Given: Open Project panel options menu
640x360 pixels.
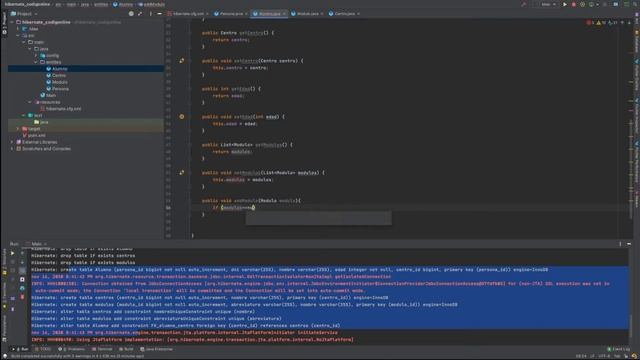Looking at the screenshot, I should 151,14.
